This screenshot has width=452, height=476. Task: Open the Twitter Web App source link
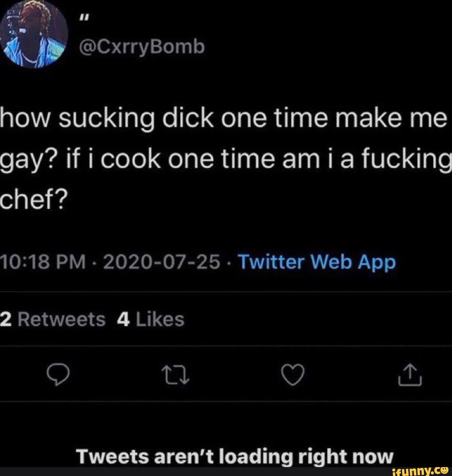coord(316,262)
